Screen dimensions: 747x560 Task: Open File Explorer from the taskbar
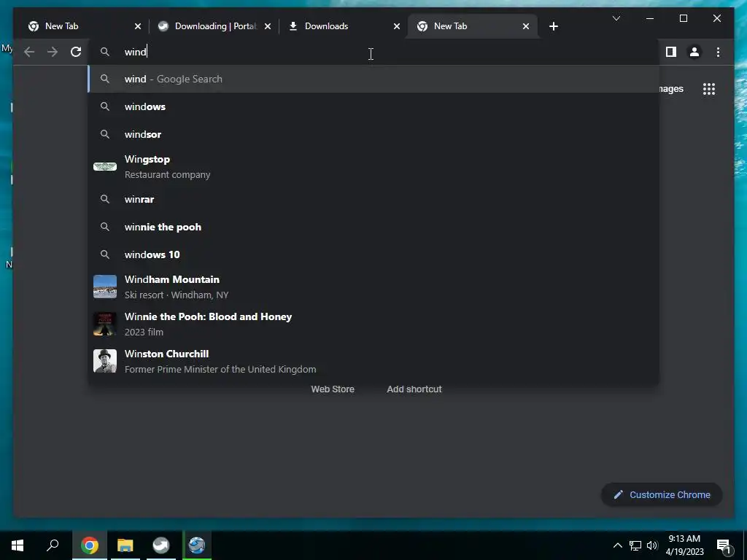pyautogui.click(x=125, y=545)
